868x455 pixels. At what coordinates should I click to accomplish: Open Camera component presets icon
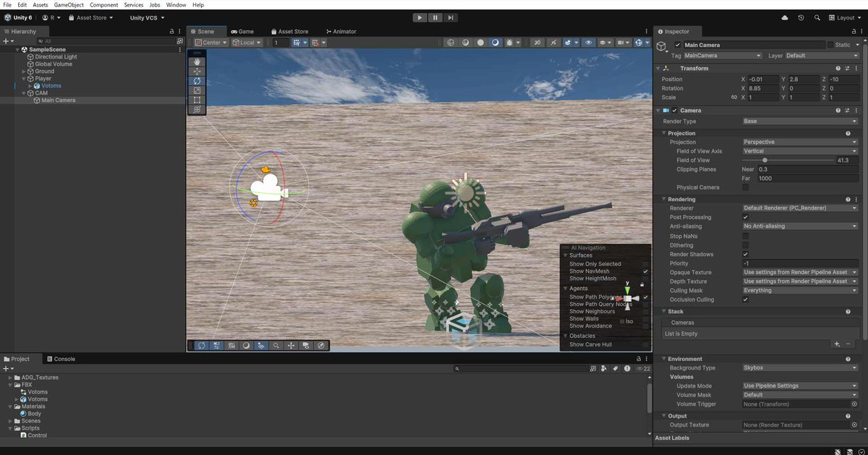(x=846, y=111)
